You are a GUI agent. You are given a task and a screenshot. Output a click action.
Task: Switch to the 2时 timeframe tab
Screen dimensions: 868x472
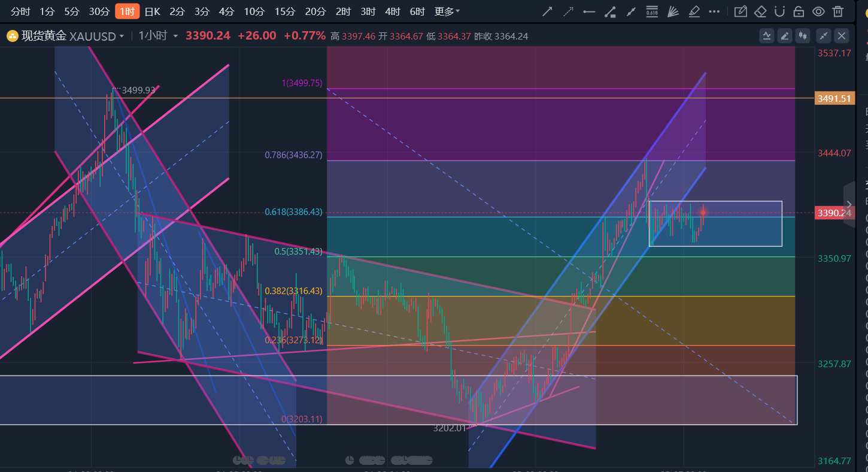click(x=343, y=11)
